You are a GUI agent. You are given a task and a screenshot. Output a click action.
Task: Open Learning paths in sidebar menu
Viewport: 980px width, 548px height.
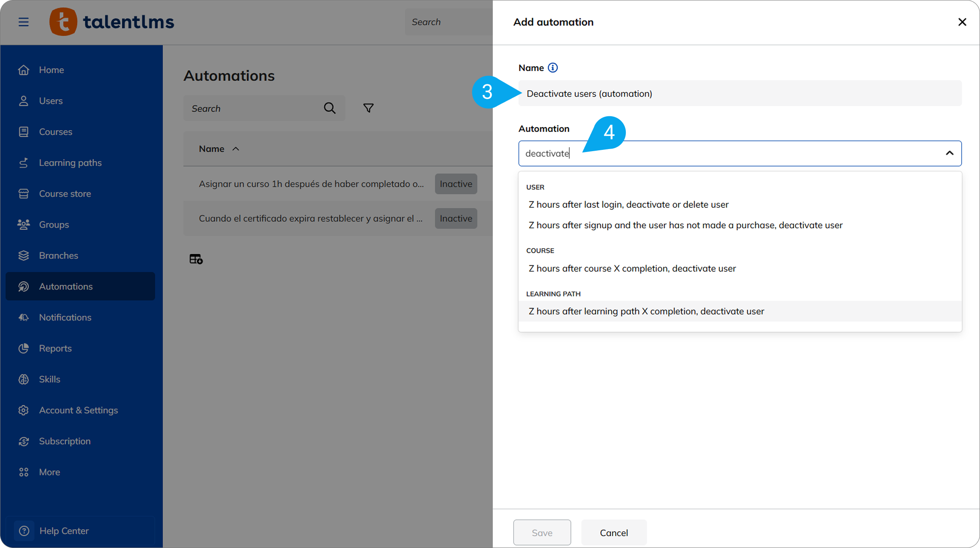pos(80,163)
